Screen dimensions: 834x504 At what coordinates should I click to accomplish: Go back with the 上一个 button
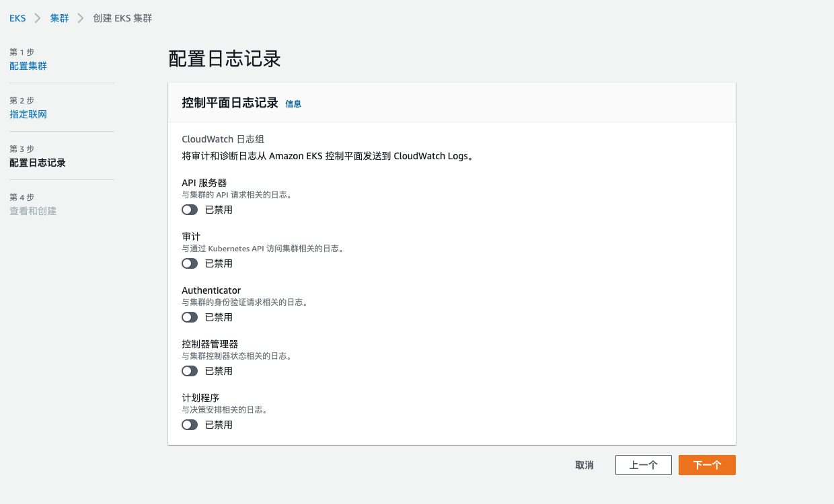click(x=644, y=465)
